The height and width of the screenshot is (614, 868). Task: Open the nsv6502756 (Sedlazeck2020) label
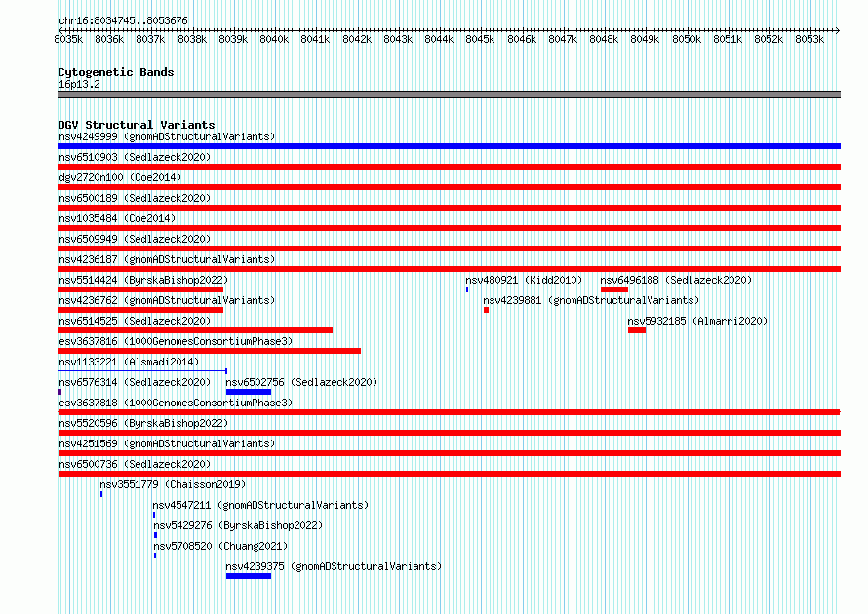click(x=301, y=382)
